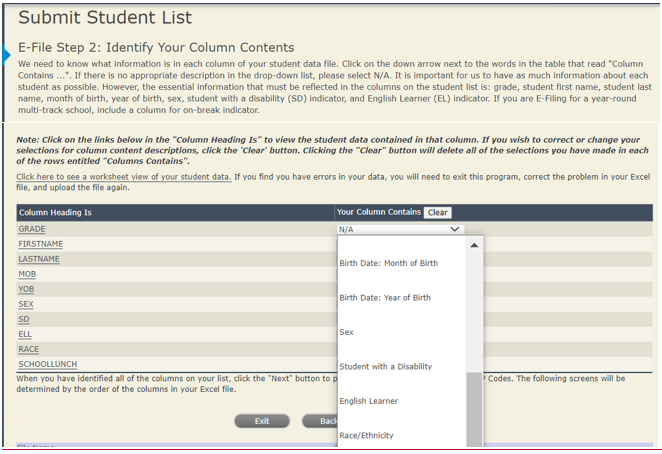Click the Clear button
Image resolution: width=662 pixels, height=454 pixels.
[x=436, y=213]
